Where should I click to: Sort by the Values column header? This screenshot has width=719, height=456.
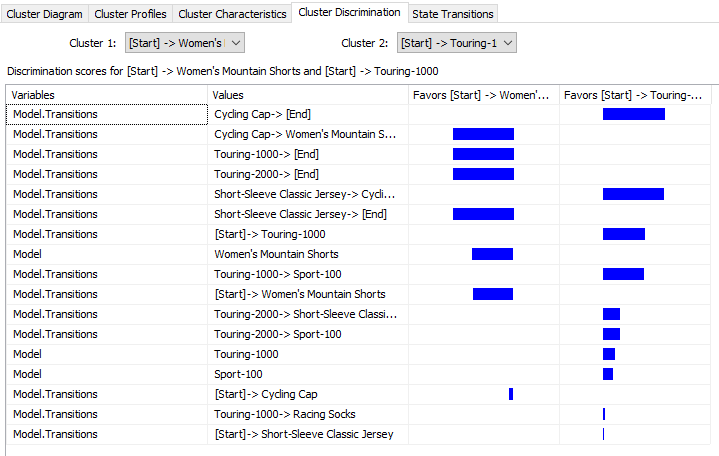point(308,95)
